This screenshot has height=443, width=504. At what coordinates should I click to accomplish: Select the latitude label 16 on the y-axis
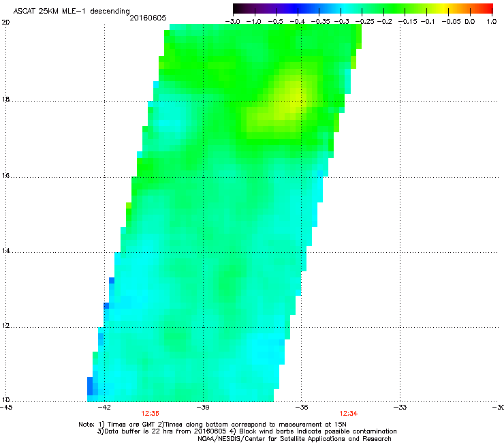5,175
